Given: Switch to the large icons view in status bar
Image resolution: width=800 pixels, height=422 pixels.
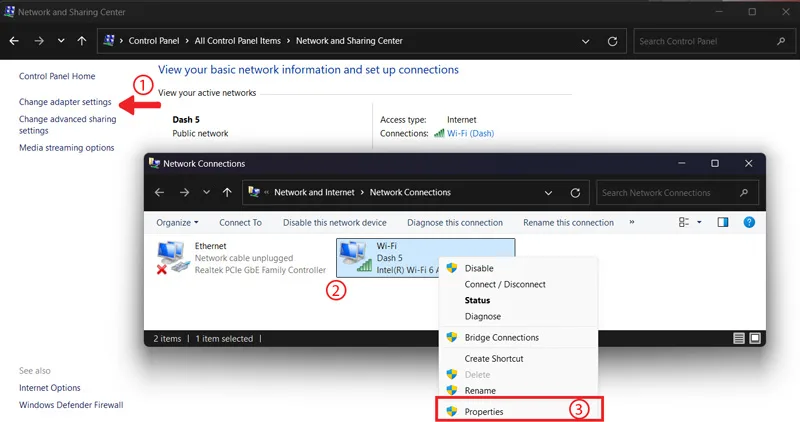Looking at the screenshot, I should click(755, 338).
